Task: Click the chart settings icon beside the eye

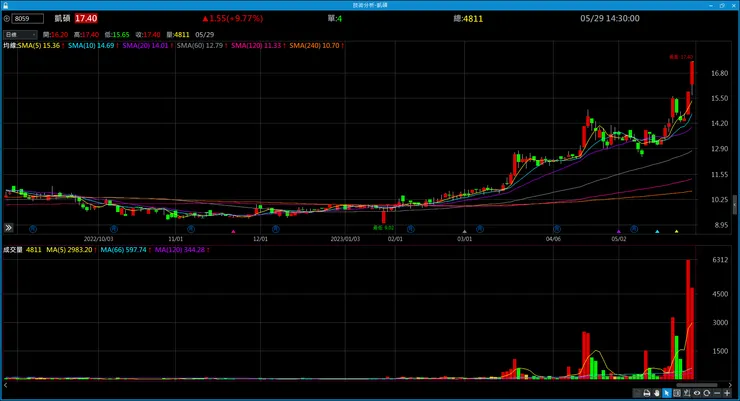Action: pos(687,393)
